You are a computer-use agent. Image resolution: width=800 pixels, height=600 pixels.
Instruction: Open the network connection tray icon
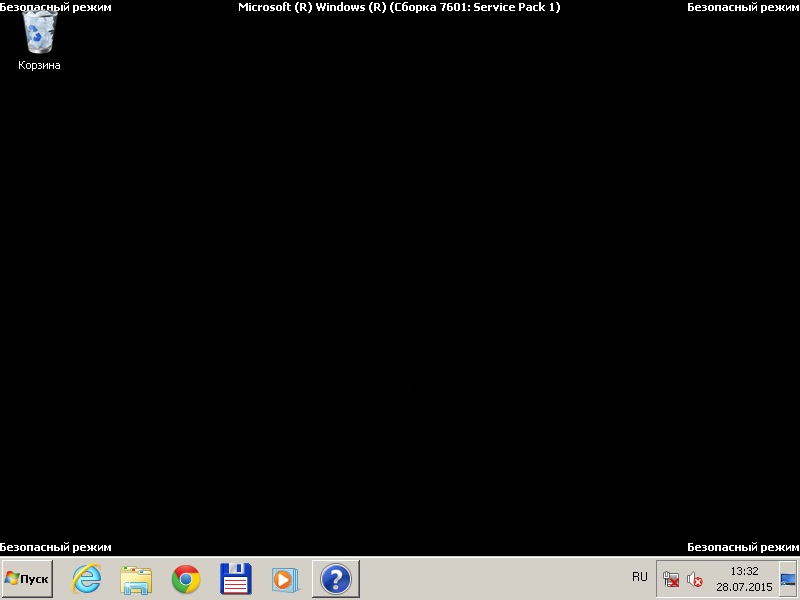671,579
